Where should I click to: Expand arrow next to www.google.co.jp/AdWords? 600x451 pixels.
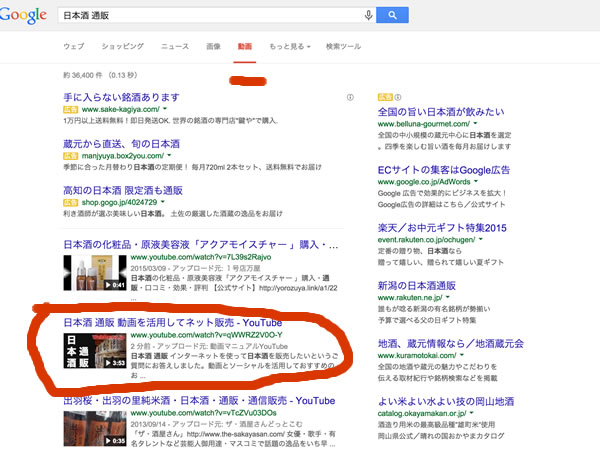point(476,181)
